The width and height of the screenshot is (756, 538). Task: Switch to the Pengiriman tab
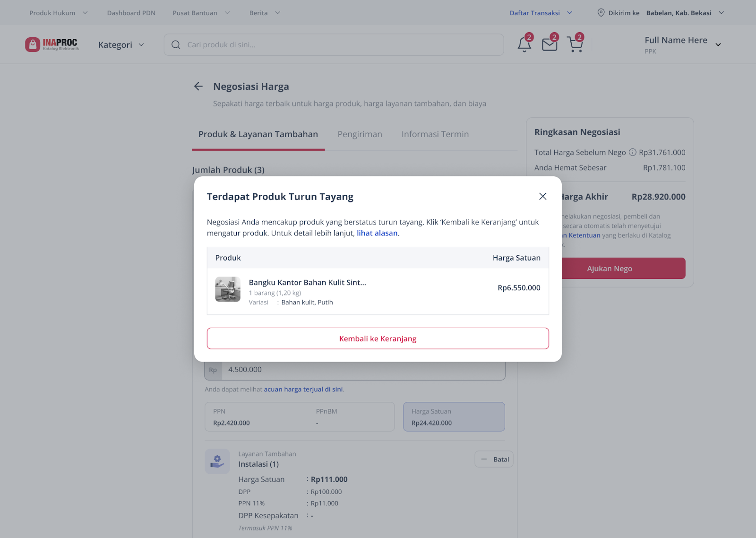pos(360,134)
